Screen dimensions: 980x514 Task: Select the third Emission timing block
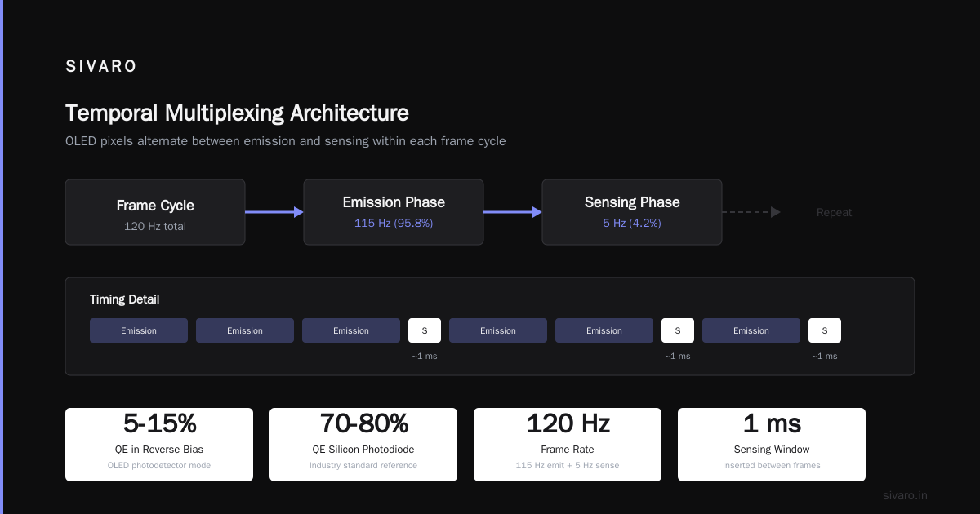click(x=351, y=330)
